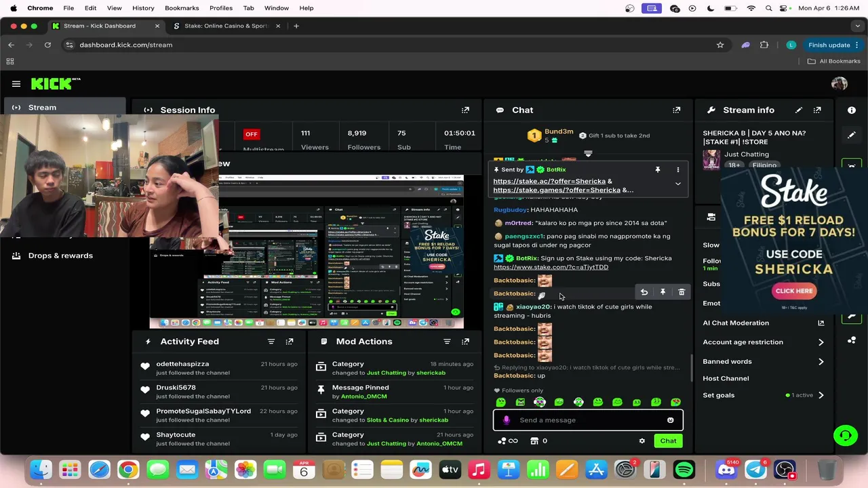Open the green support chat bubble
The width and height of the screenshot is (868, 488).
pyautogui.click(x=845, y=435)
